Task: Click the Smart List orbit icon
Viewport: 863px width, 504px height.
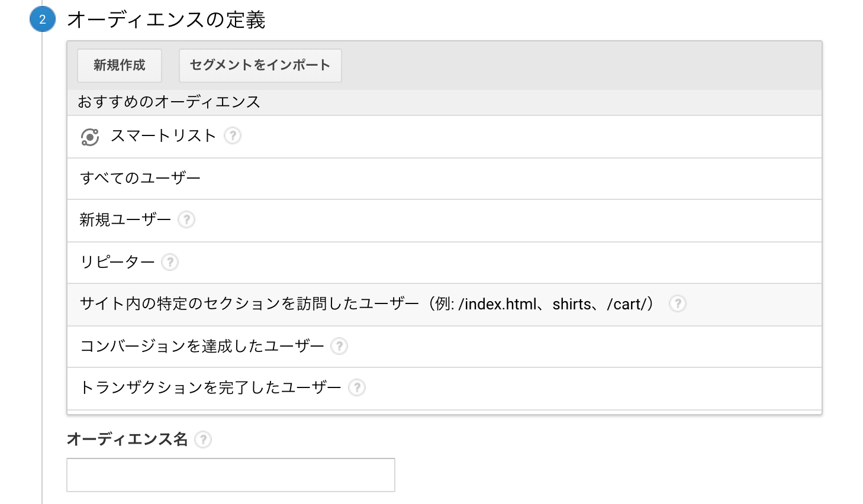Action: (x=89, y=137)
